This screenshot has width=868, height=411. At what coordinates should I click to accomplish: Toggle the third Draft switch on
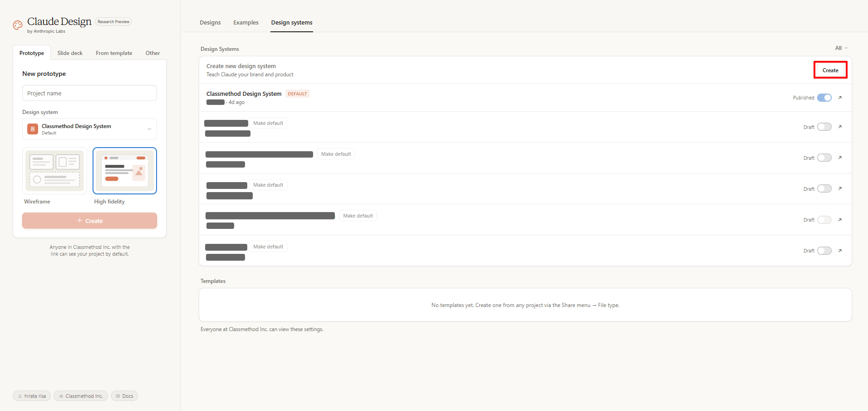824,188
